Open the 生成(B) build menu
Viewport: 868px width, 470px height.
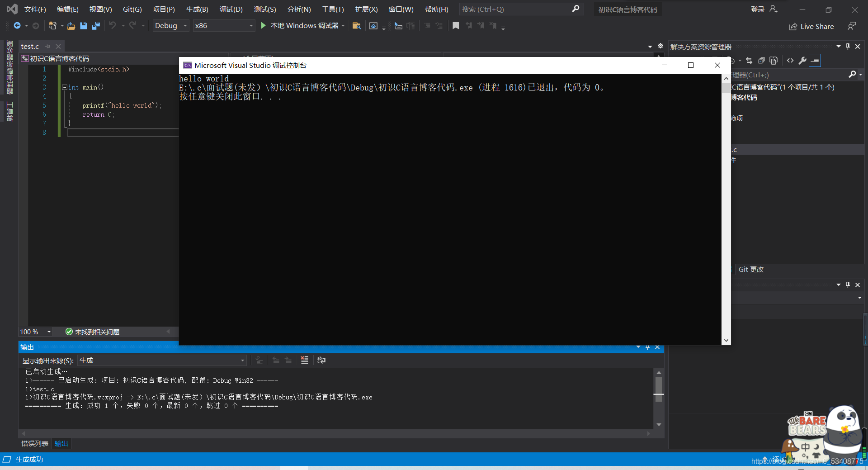(197, 9)
